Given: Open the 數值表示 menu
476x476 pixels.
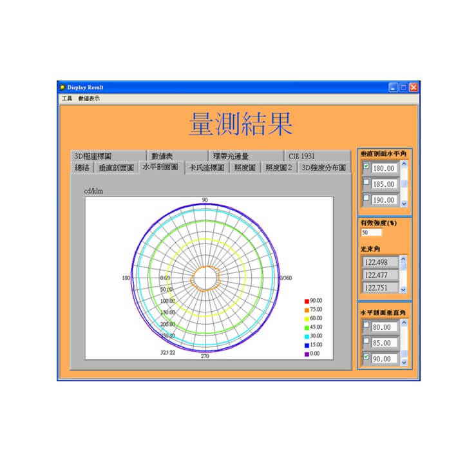Looking at the screenshot, I should click(89, 99).
